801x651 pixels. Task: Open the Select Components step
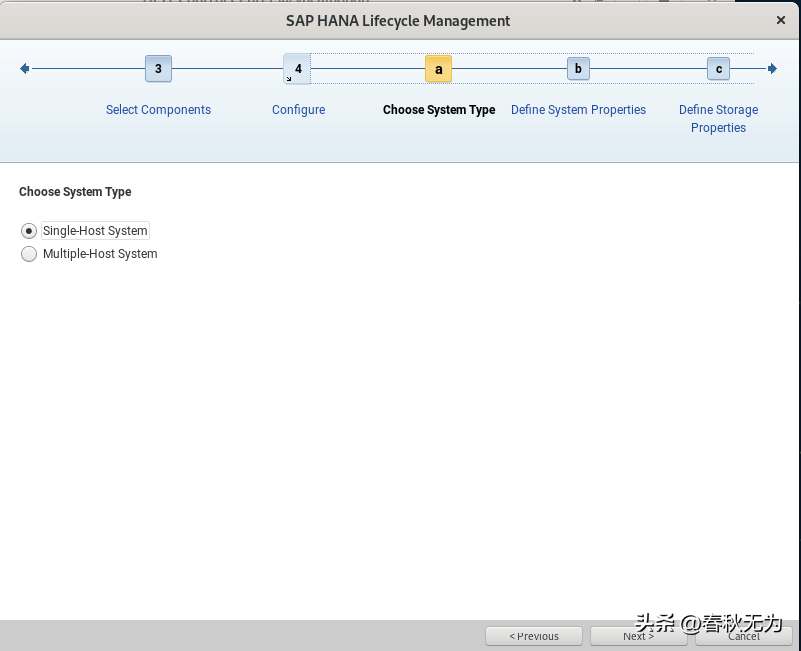coord(158,109)
